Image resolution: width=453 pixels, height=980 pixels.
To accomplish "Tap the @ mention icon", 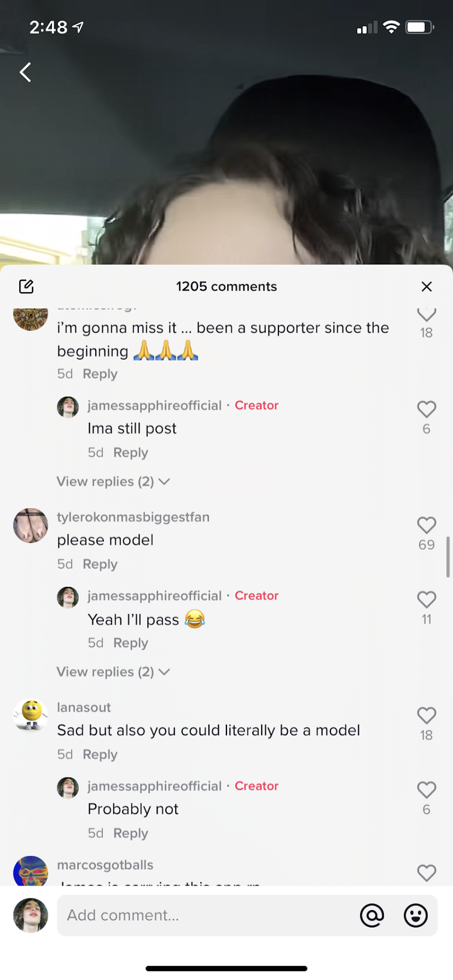I will click(x=372, y=915).
